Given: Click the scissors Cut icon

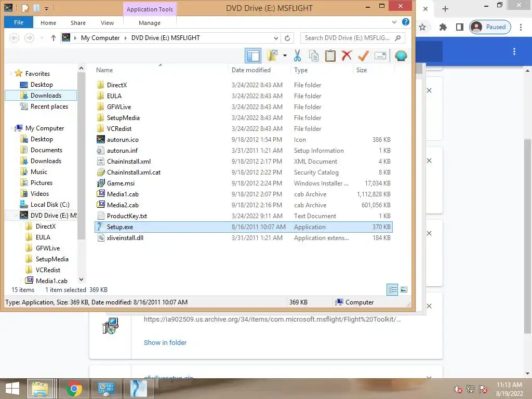Looking at the screenshot, I should coord(297,56).
